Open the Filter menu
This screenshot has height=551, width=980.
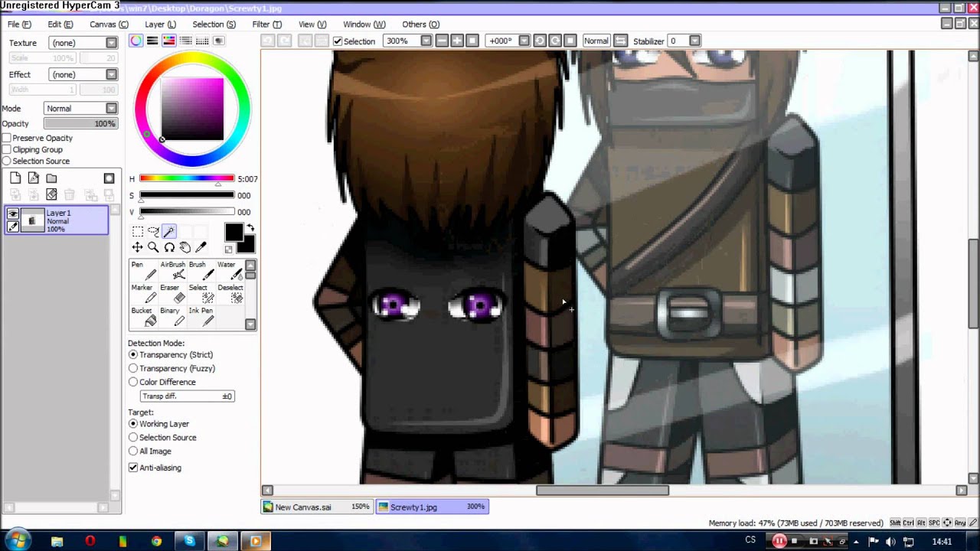click(266, 24)
